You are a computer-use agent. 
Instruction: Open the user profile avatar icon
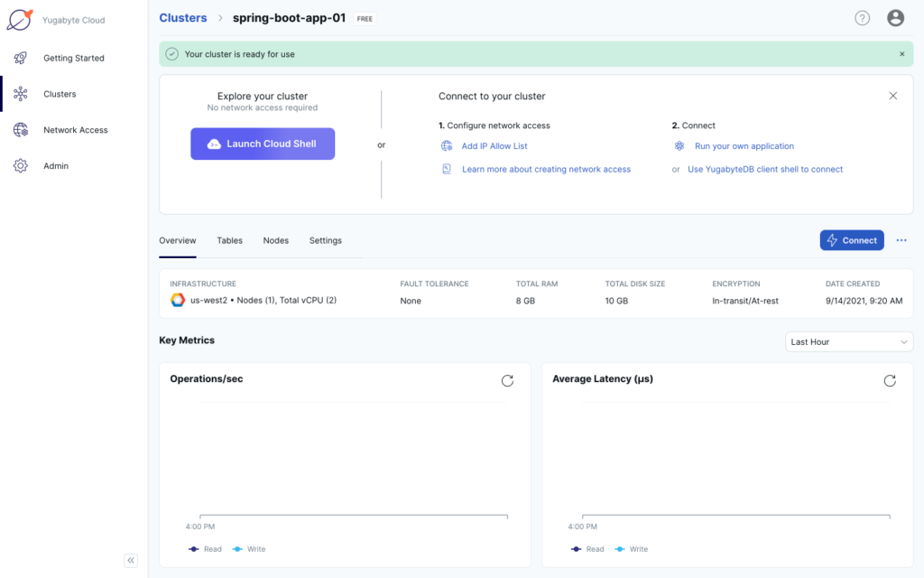coord(895,17)
